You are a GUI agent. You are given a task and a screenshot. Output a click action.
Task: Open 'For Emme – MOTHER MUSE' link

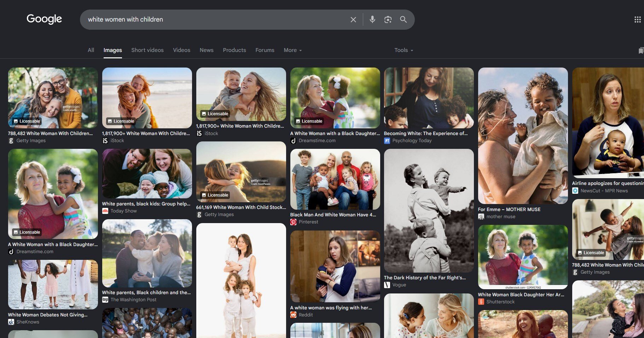[x=509, y=210]
